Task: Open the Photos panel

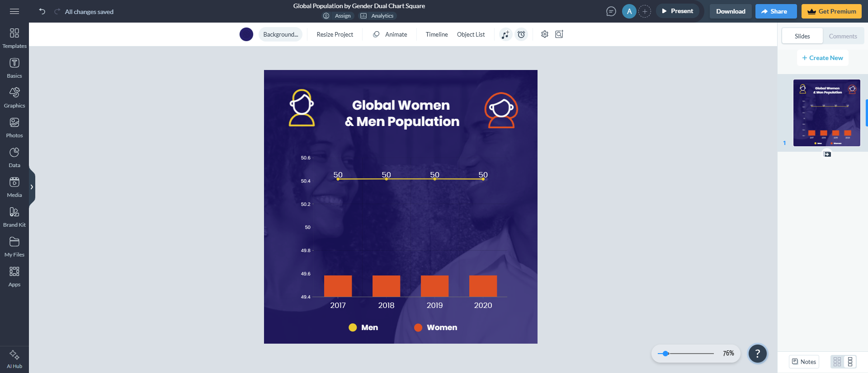Action: 14,127
